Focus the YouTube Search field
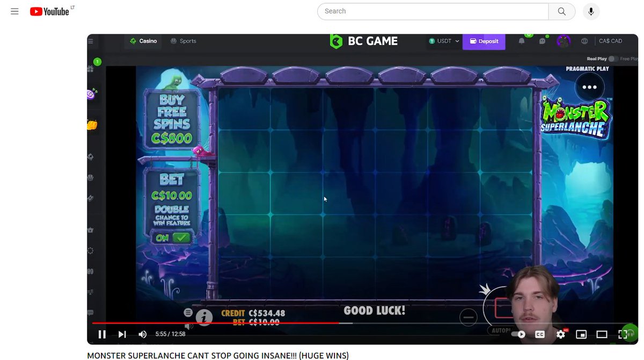The height and width of the screenshot is (360, 644). pyautogui.click(x=433, y=11)
